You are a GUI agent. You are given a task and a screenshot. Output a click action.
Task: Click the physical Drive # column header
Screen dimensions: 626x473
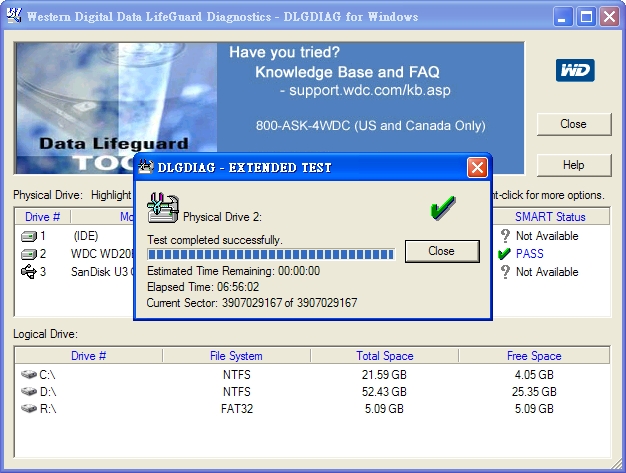point(42,217)
